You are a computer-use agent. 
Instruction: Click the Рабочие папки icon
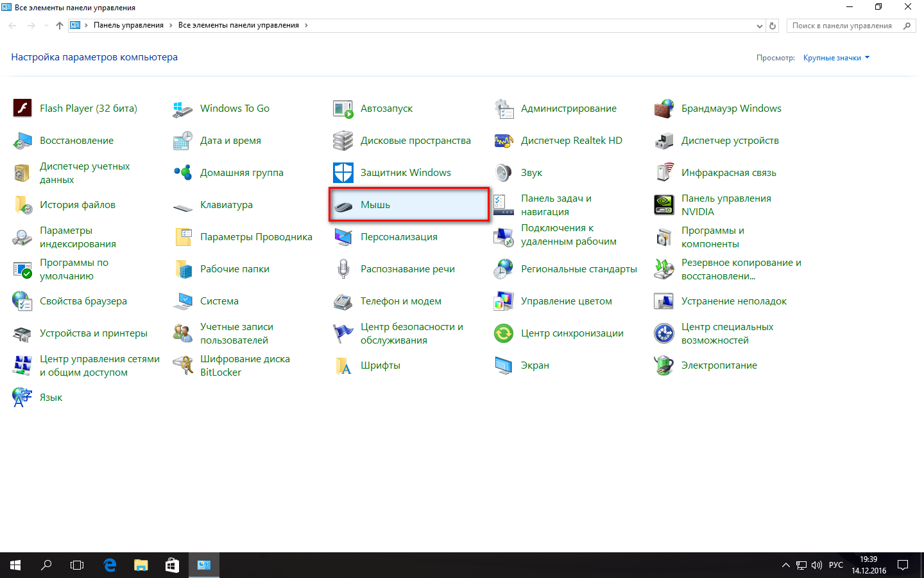pyautogui.click(x=183, y=269)
